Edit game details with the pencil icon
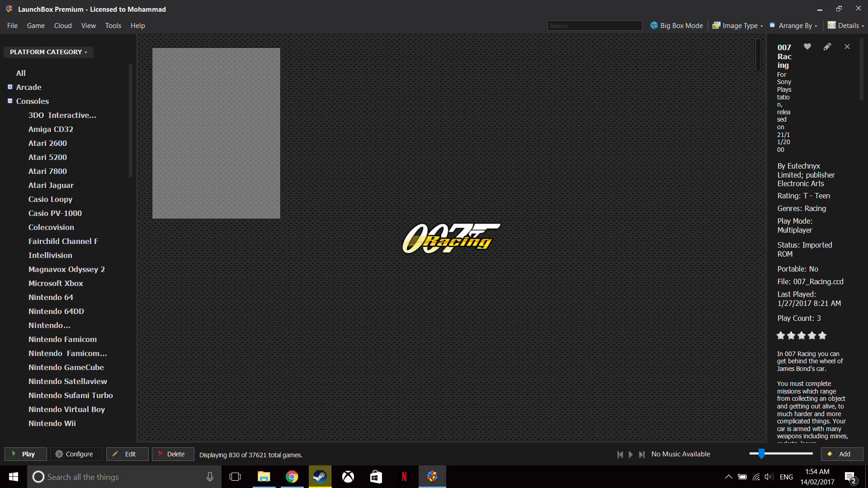The height and width of the screenshot is (488, 868). (827, 47)
